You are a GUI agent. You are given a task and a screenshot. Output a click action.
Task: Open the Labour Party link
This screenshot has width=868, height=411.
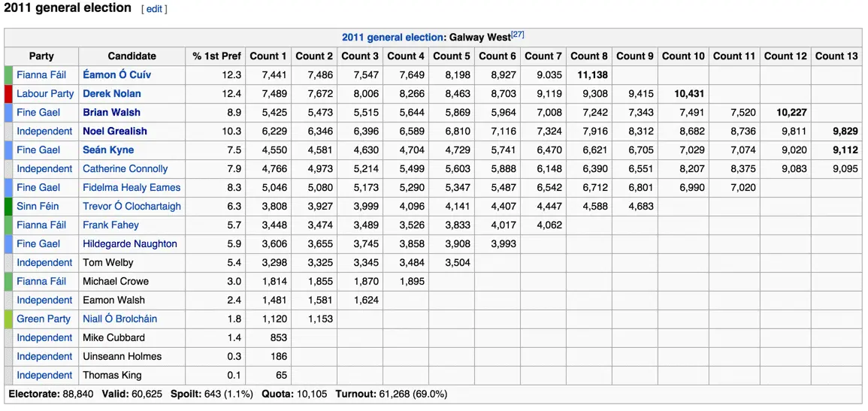pyautogui.click(x=45, y=93)
